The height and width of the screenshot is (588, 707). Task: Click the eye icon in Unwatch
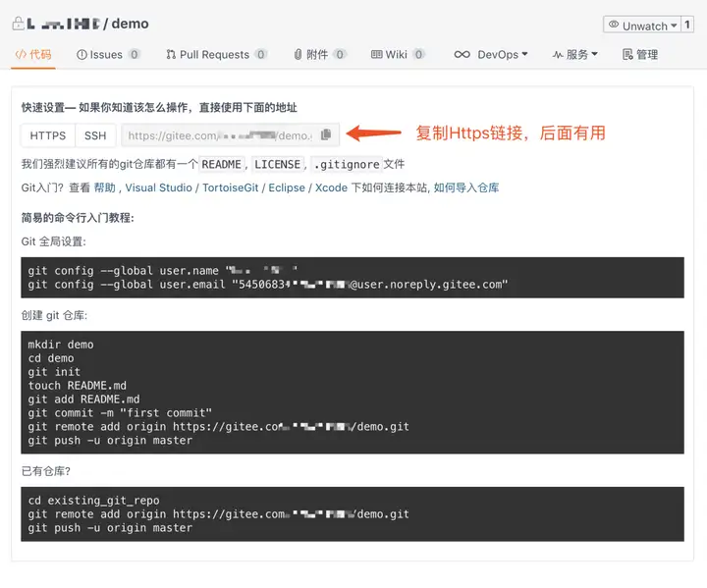[x=614, y=25]
